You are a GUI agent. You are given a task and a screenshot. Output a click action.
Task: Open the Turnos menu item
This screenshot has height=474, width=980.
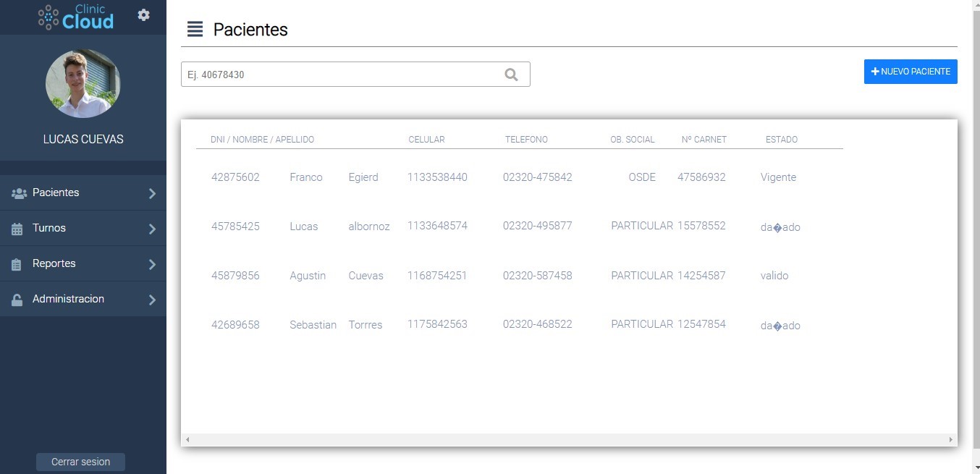(x=83, y=228)
